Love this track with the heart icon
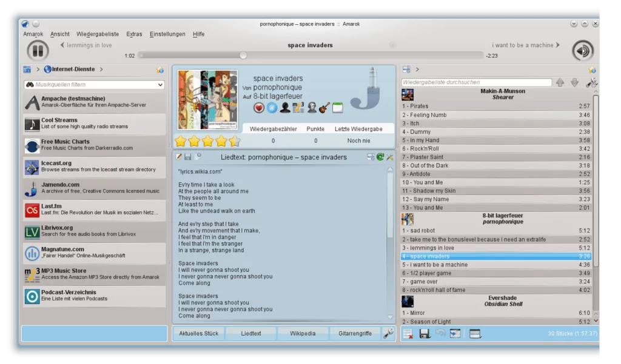Screen dimensions: 621x364 click(258, 108)
